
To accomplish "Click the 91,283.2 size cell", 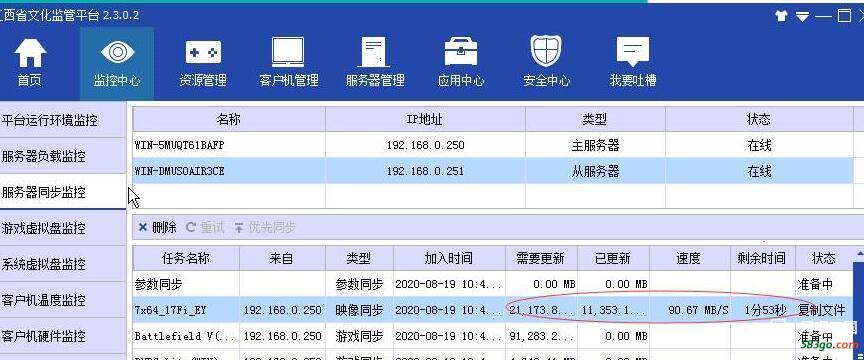I will point(542,336).
